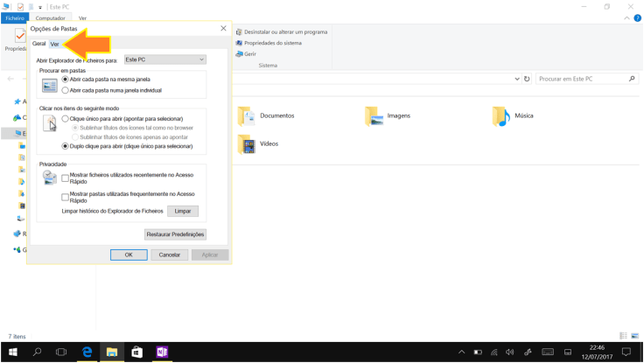Open 'Abrir Explorador de Ficheiros para' dropdown
644x363 pixels.
(x=164, y=59)
